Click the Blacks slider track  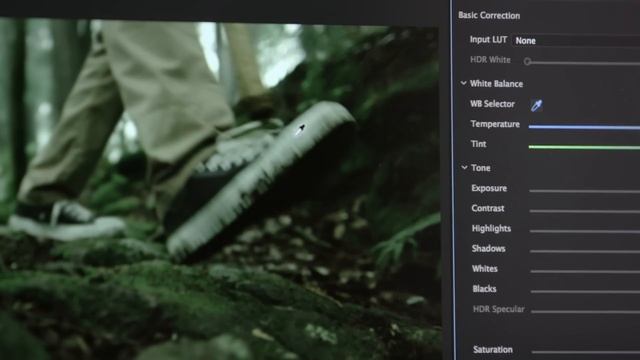tap(585, 291)
